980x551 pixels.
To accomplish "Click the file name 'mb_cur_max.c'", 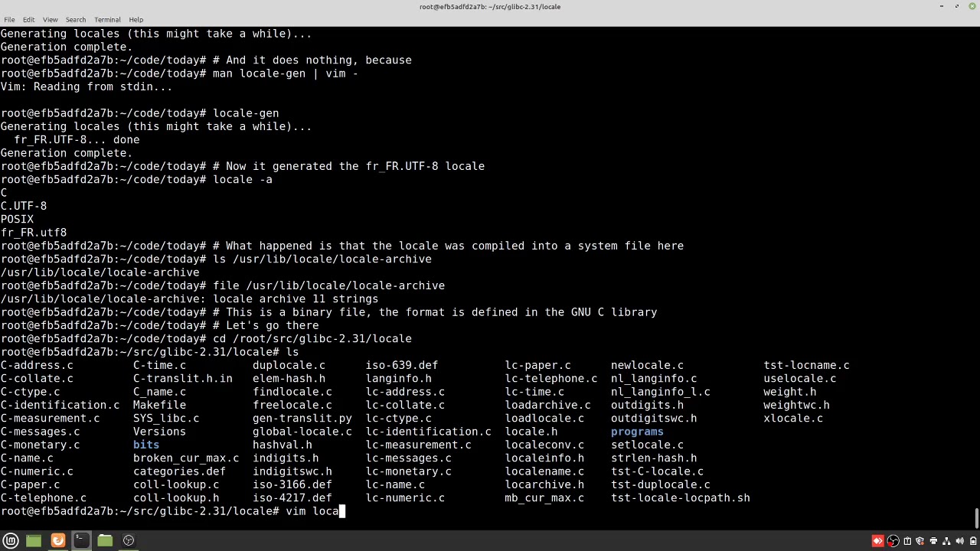I will coord(544,497).
